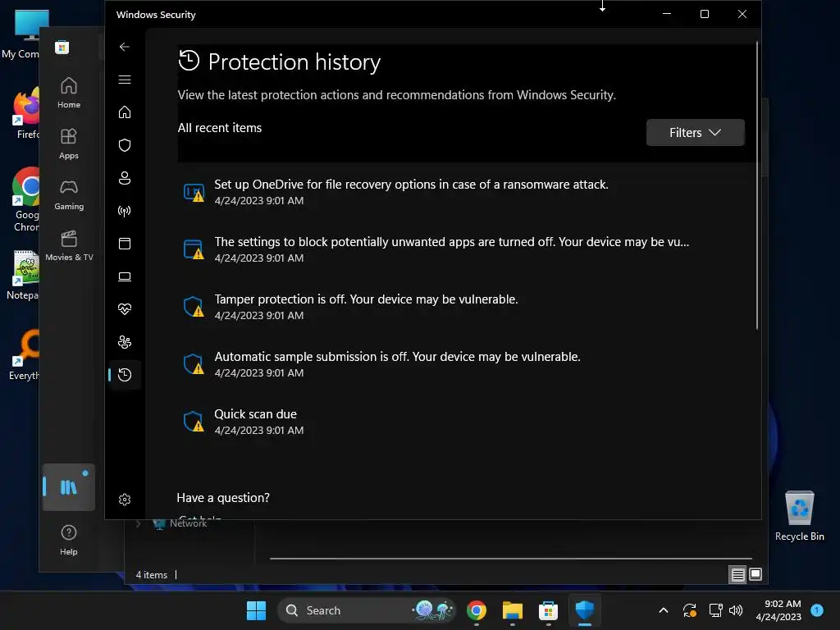Open Google Chrome from the taskbar
Image resolution: width=840 pixels, height=630 pixels.
pos(477,610)
